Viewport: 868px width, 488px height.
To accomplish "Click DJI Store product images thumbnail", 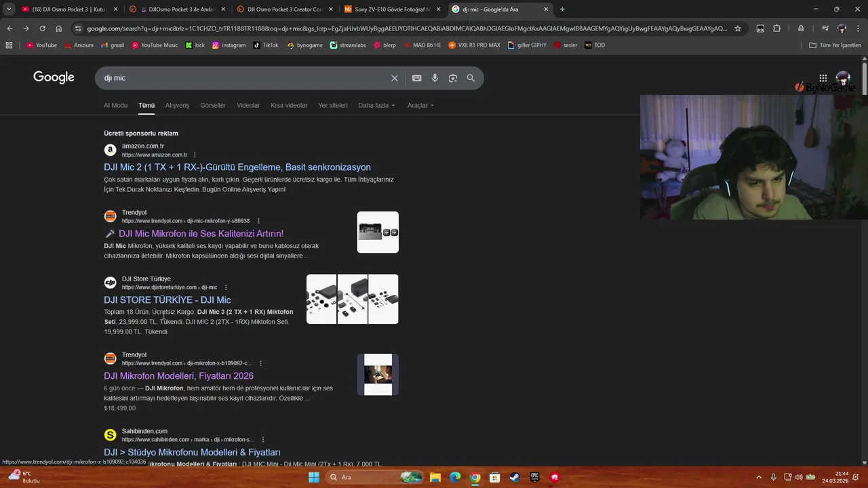I will pos(353,299).
